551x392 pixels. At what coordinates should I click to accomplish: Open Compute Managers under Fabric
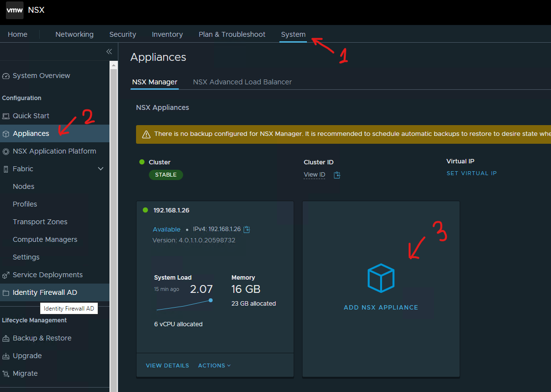click(45, 239)
